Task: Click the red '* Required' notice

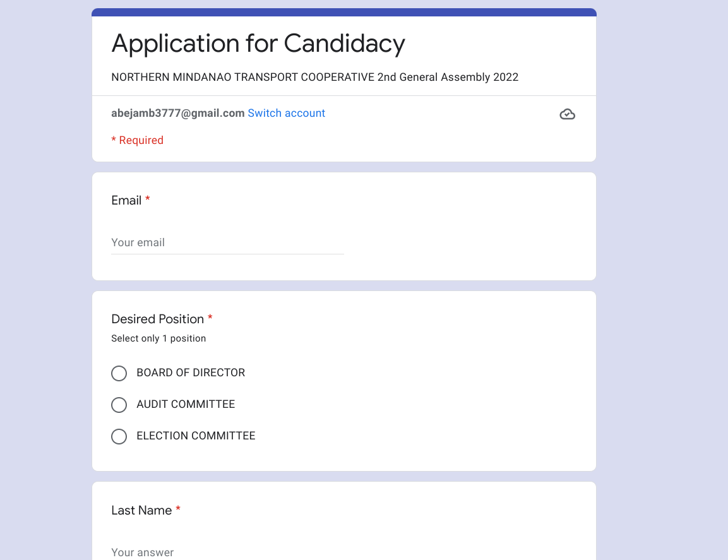Action: tap(137, 140)
